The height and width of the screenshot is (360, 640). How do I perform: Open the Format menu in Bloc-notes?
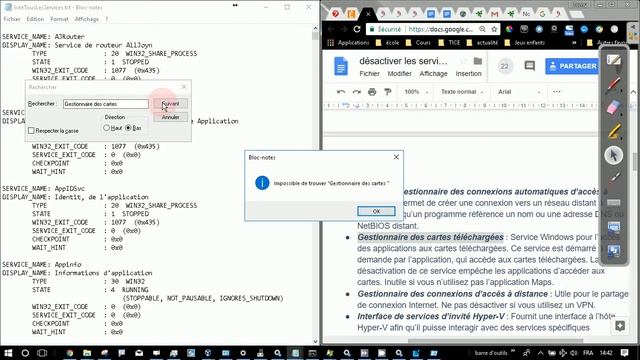point(59,19)
